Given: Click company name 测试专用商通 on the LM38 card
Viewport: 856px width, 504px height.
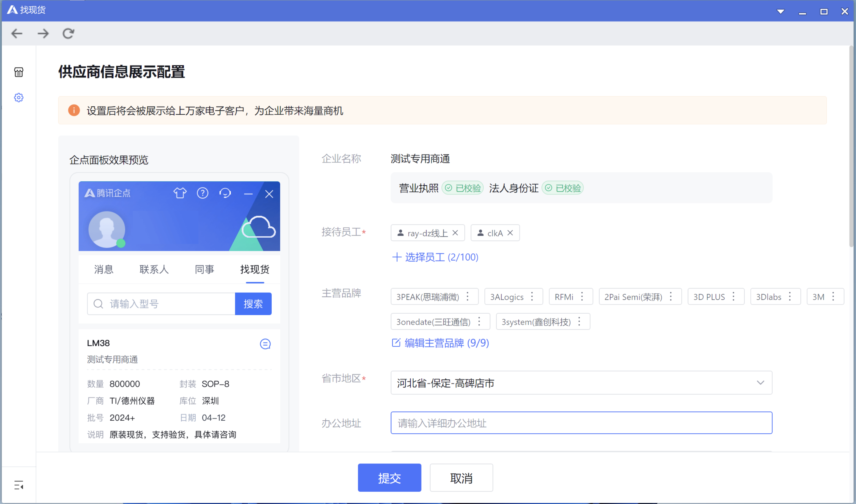Looking at the screenshot, I should coord(112,359).
